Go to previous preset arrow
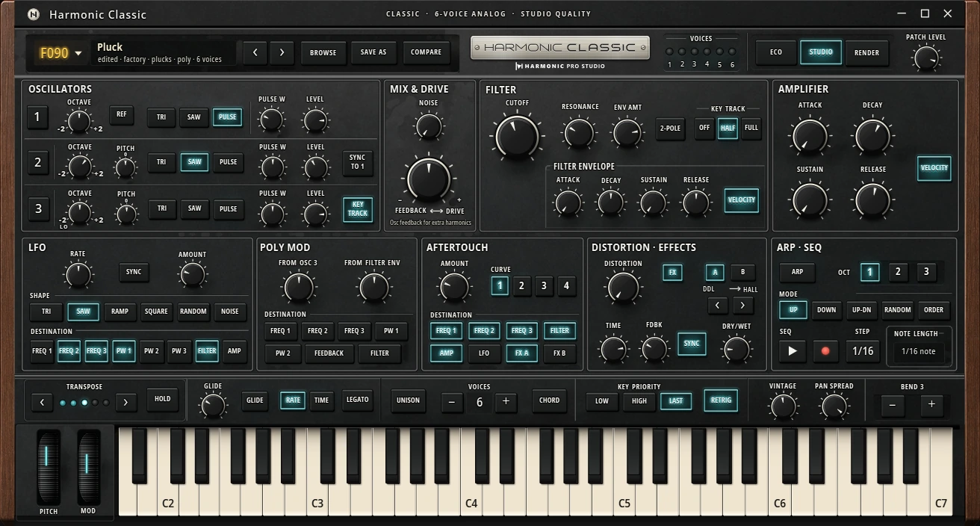Image resolution: width=980 pixels, height=526 pixels. [255, 52]
